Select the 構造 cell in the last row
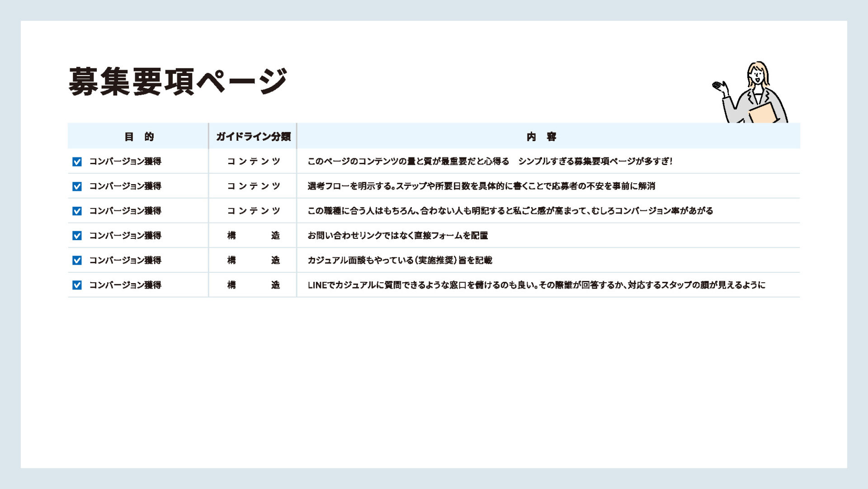 [253, 285]
